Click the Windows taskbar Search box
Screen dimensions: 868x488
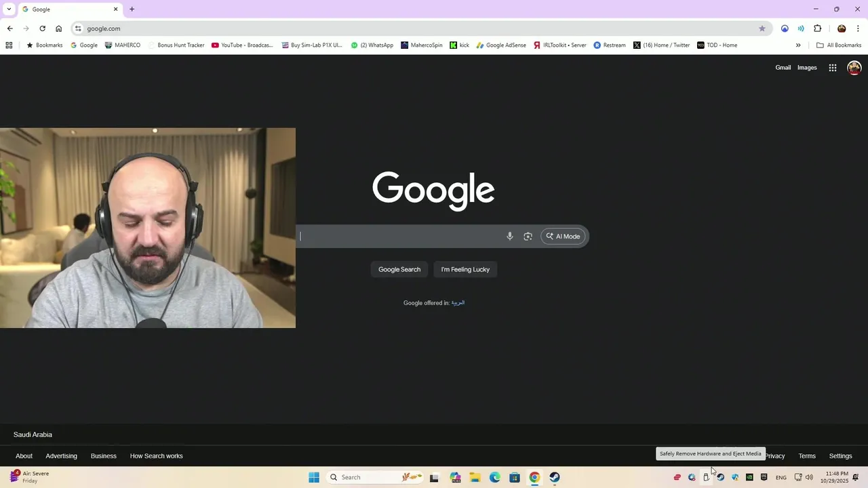point(376,477)
